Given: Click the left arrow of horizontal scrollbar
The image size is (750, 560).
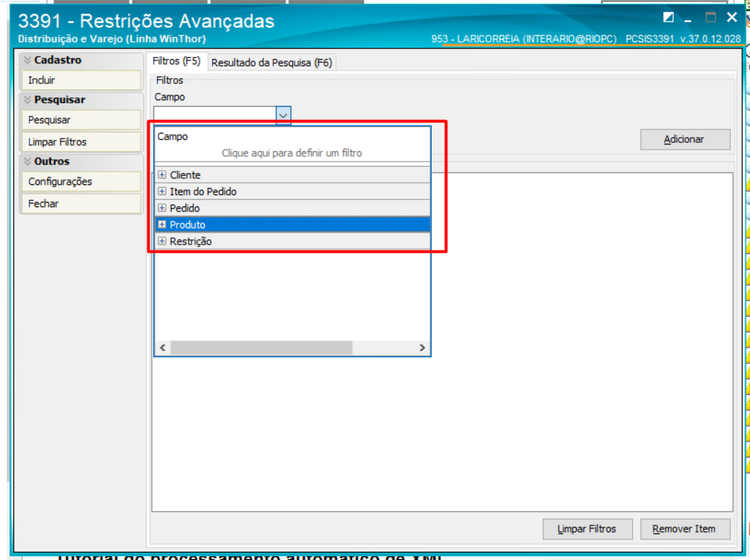Looking at the screenshot, I should pyautogui.click(x=163, y=348).
